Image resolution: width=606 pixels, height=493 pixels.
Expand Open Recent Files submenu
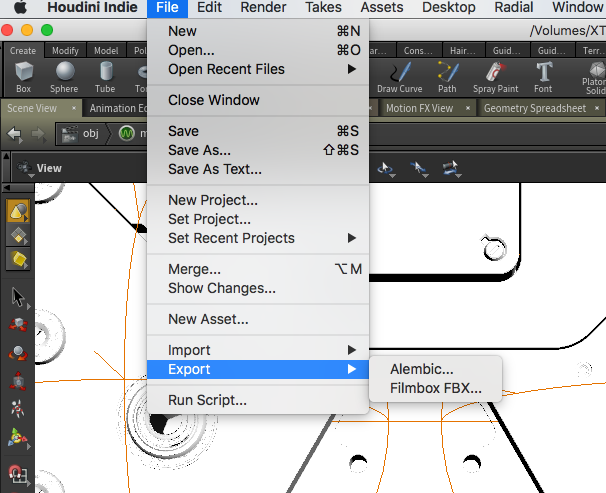point(258,69)
